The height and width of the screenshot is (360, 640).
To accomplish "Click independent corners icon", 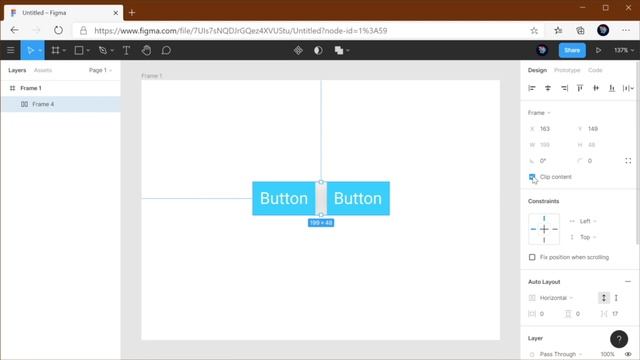I will (628, 161).
